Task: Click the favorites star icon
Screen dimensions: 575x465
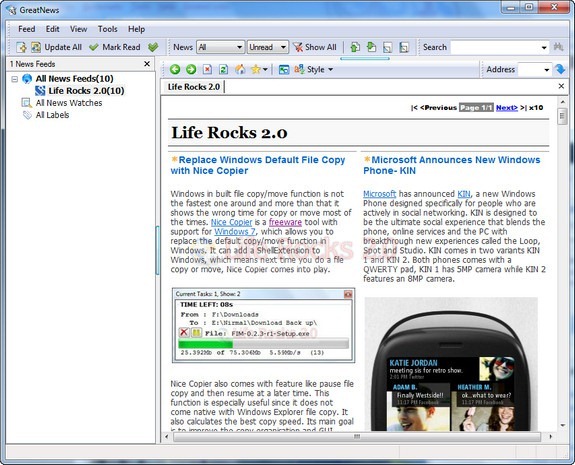Action: (256, 69)
